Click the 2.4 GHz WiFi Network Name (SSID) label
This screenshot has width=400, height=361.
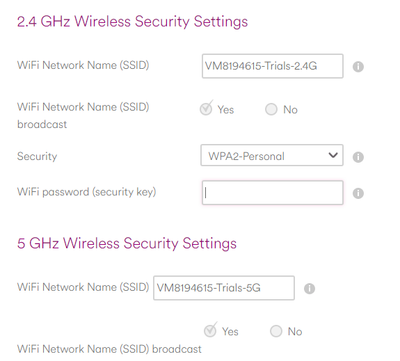pos(83,65)
